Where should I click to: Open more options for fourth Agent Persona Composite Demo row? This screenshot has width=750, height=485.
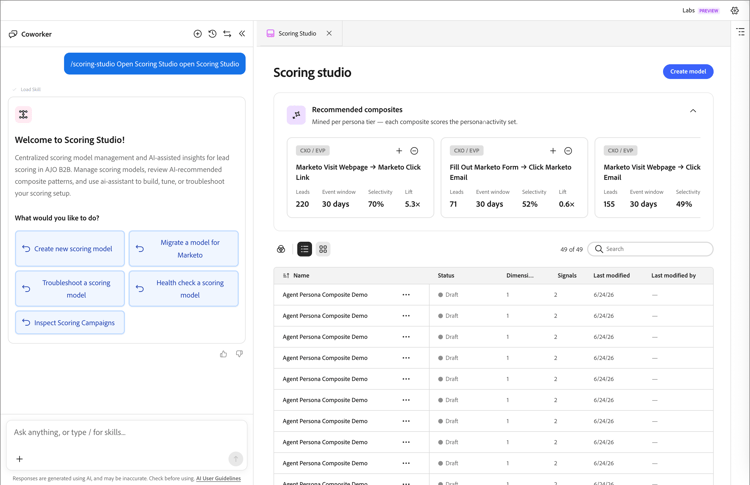click(x=406, y=358)
